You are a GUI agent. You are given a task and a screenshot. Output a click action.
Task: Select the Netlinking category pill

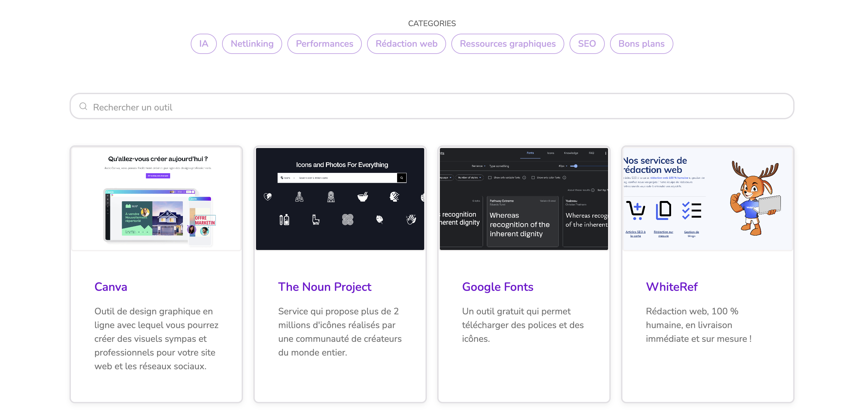tap(252, 44)
